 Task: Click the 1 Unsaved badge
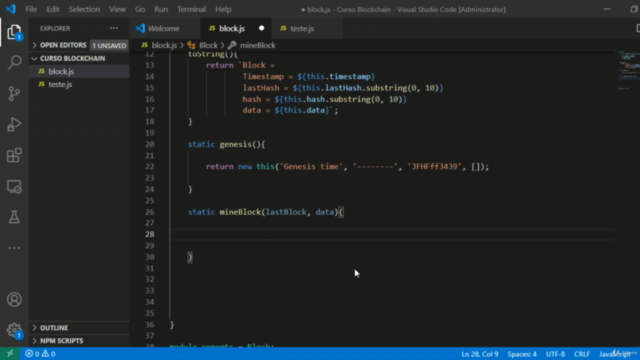point(109,45)
